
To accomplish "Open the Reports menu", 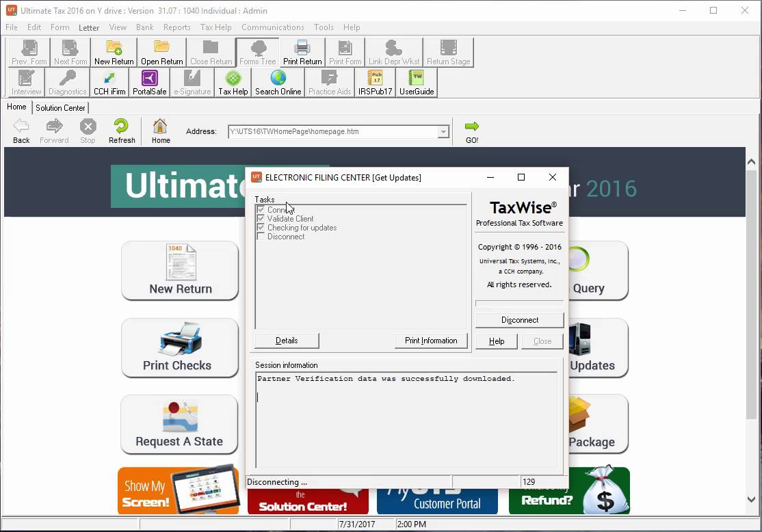I will (177, 27).
